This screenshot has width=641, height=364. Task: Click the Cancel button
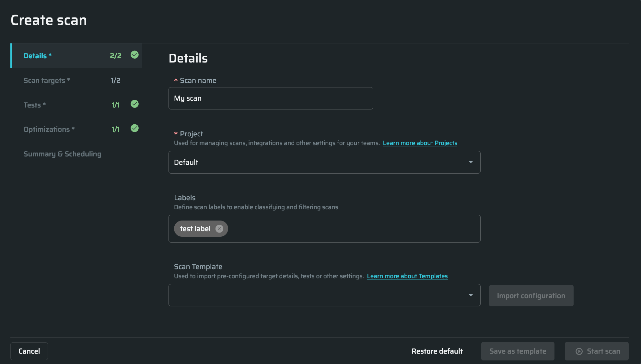[x=29, y=351]
